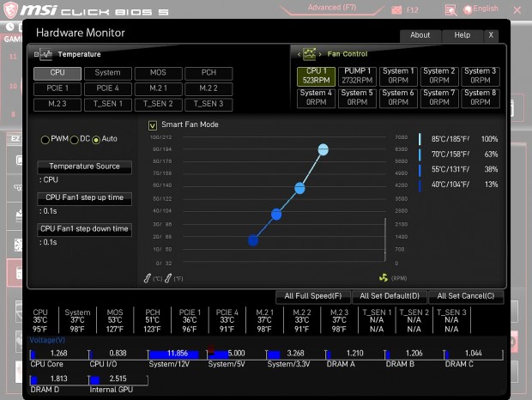This screenshot has width=532, height=400.
Task: Click the Temperature monitor waveform icon
Action: (x=46, y=54)
